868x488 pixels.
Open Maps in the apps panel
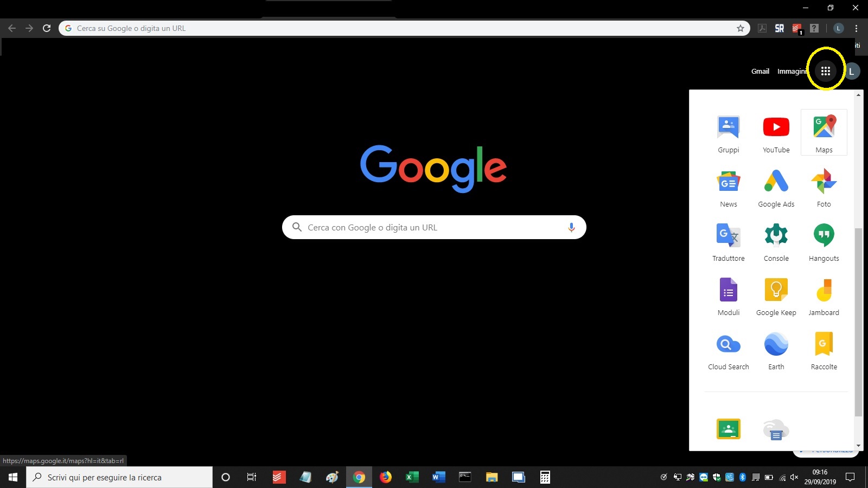[824, 133]
